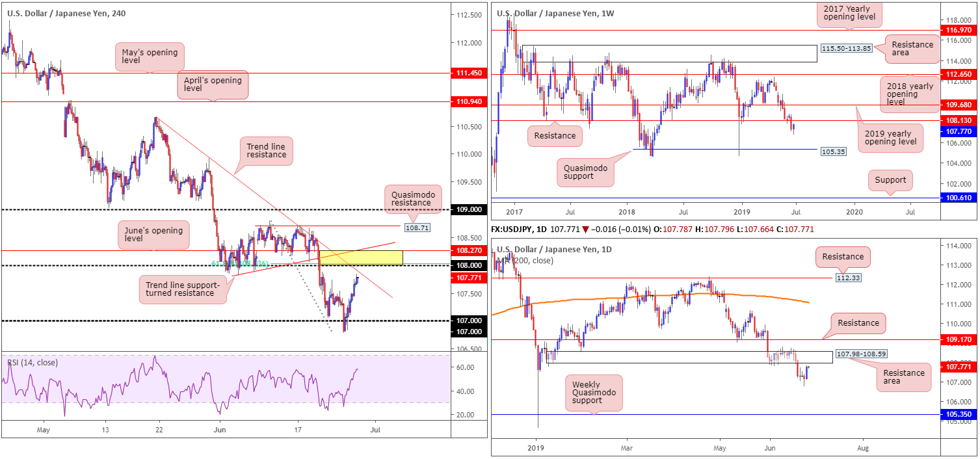The height and width of the screenshot is (459, 980).
Task: Click the daily chart title ending '1D'
Action: click(x=554, y=250)
